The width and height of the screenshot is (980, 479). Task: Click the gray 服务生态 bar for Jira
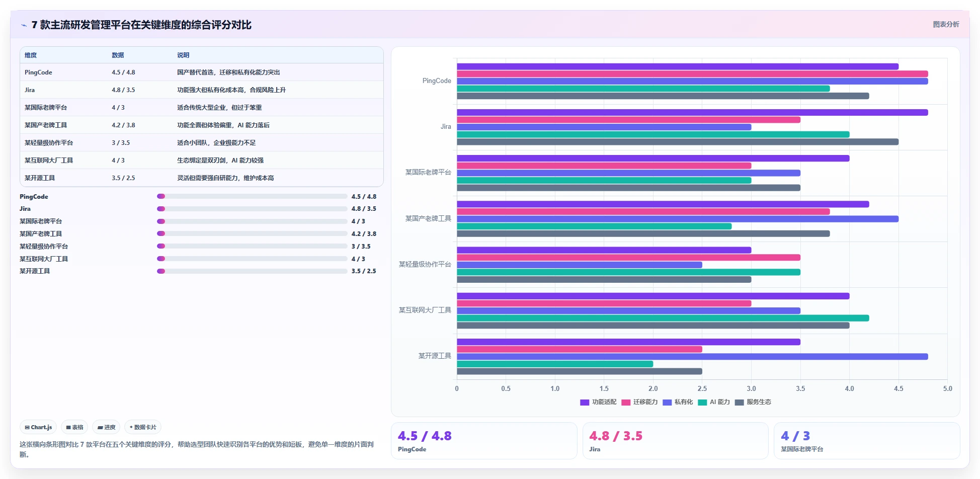click(678, 142)
